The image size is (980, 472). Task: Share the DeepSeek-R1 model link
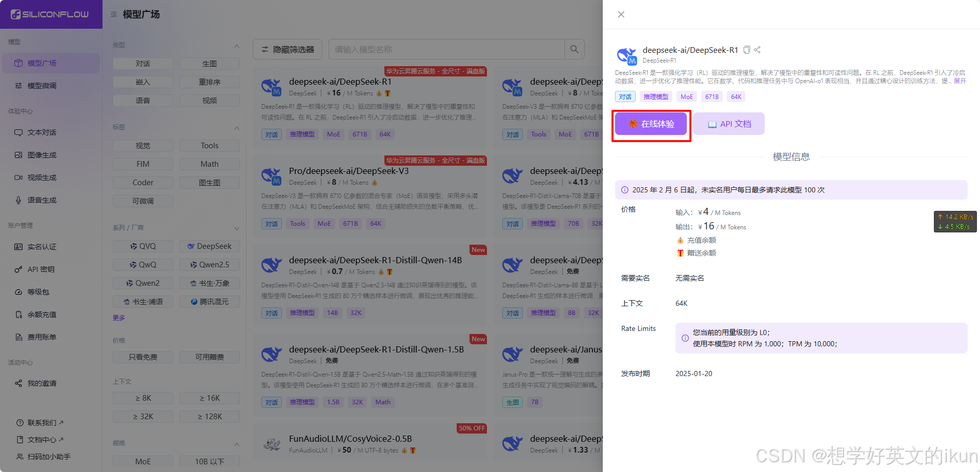(757, 50)
